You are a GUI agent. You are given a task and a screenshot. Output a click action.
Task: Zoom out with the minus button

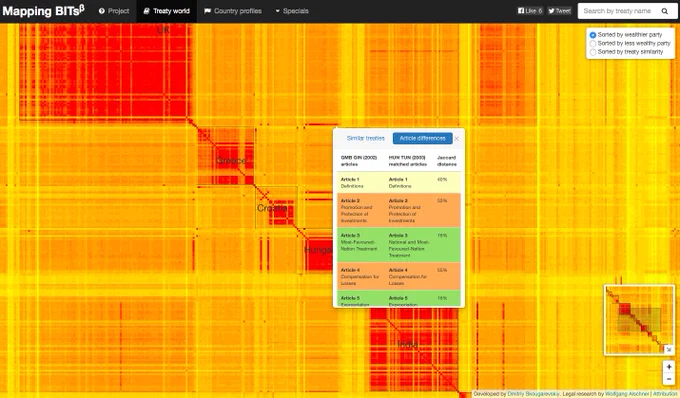(x=669, y=379)
